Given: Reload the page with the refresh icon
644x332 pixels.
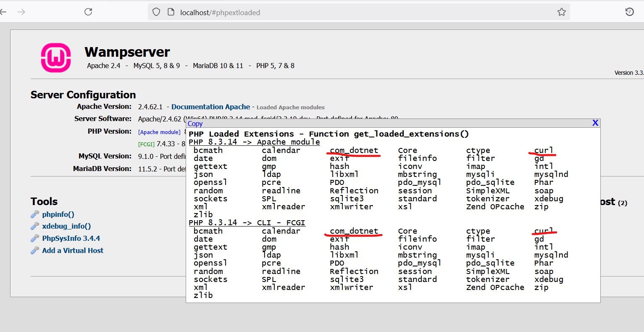Looking at the screenshot, I should pyautogui.click(x=88, y=12).
